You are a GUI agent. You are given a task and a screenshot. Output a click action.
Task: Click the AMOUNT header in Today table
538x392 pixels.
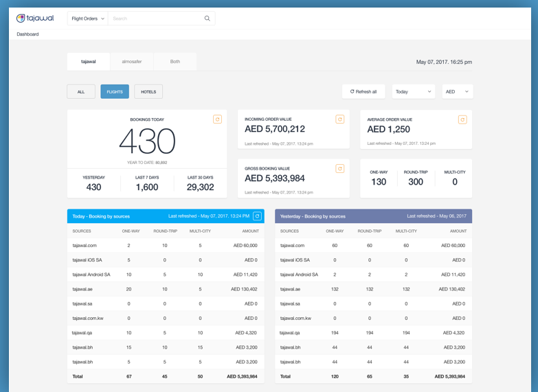pos(251,231)
